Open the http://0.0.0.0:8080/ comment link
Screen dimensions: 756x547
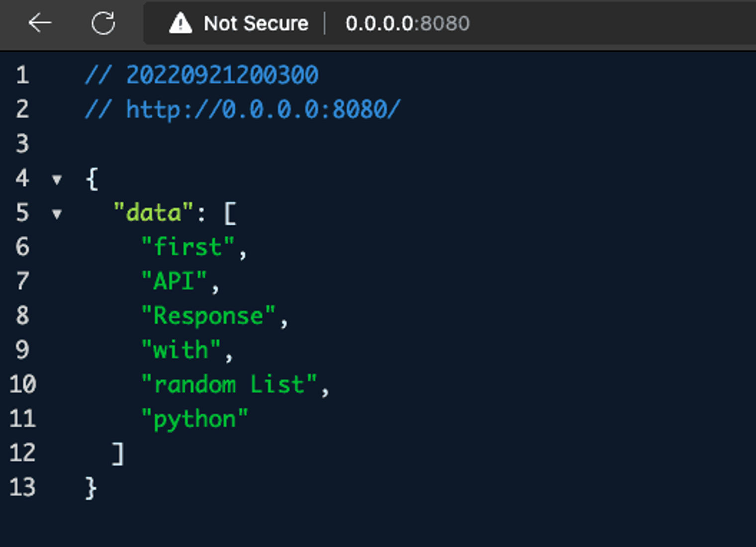pos(263,109)
